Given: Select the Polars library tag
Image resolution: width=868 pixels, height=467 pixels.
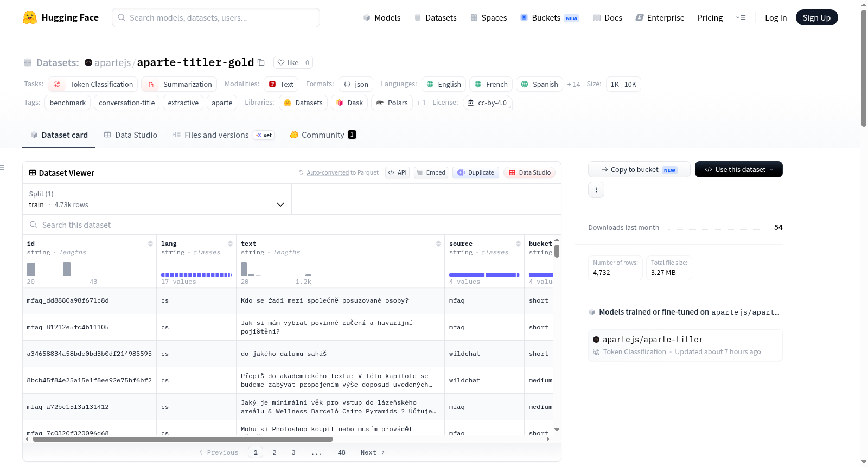Looking at the screenshot, I should pos(392,103).
